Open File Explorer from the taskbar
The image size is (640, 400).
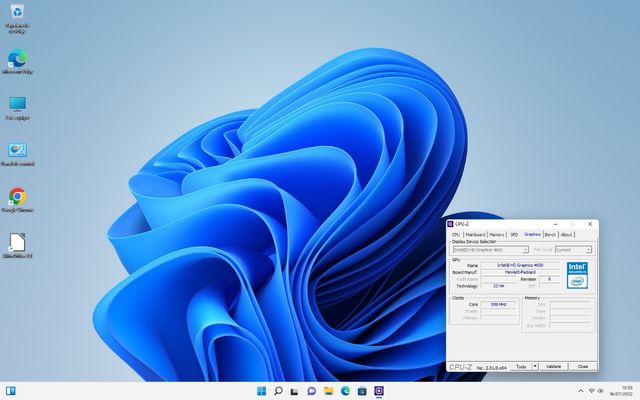pos(329,390)
